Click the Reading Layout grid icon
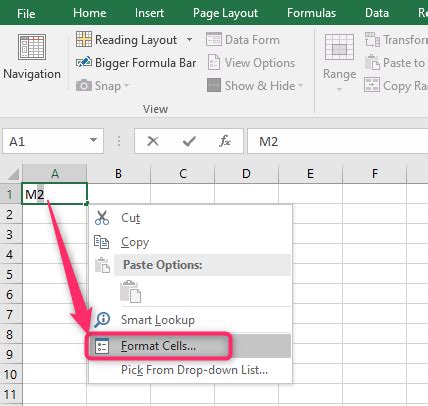 [84, 39]
